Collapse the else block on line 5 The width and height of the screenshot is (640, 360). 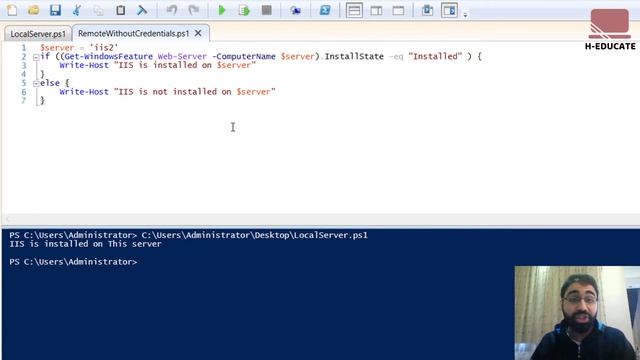click(36, 84)
